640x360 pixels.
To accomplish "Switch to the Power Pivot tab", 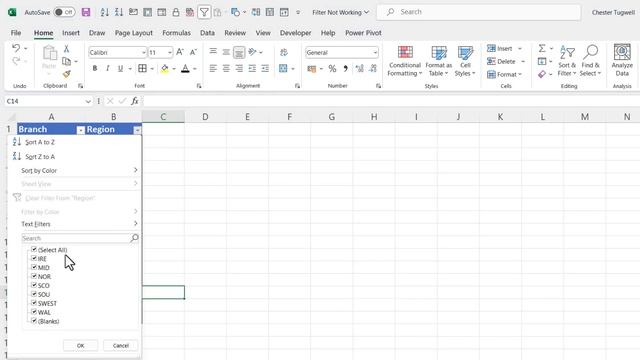I will (363, 33).
